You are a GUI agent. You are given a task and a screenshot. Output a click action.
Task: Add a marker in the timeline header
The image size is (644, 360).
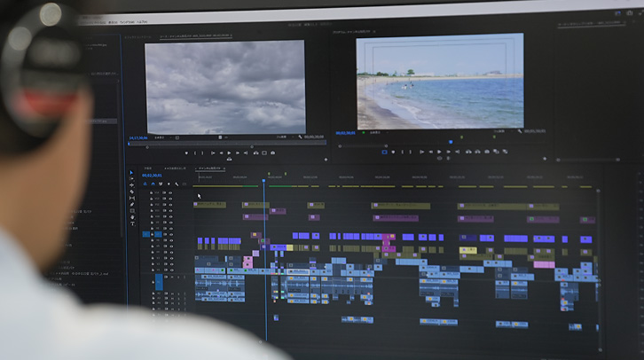click(169, 184)
